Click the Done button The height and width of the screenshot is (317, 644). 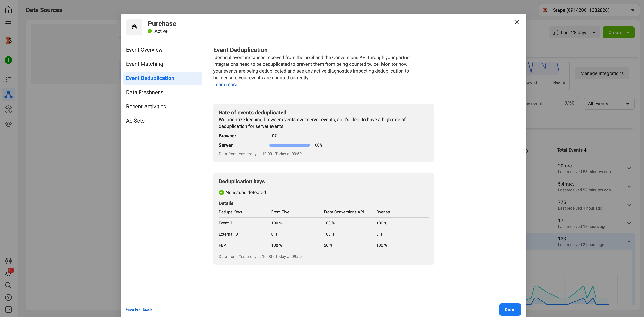tap(510, 310)
